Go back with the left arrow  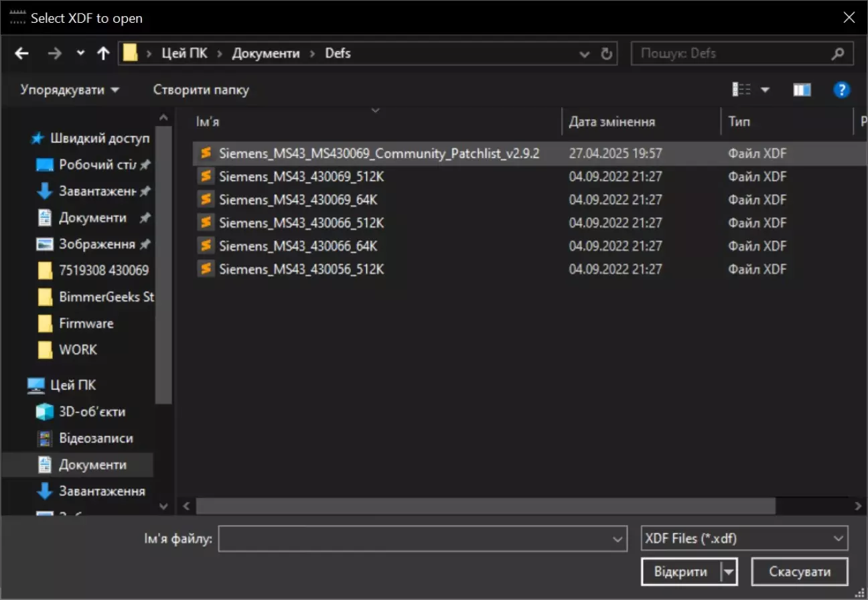coord(21,54)
